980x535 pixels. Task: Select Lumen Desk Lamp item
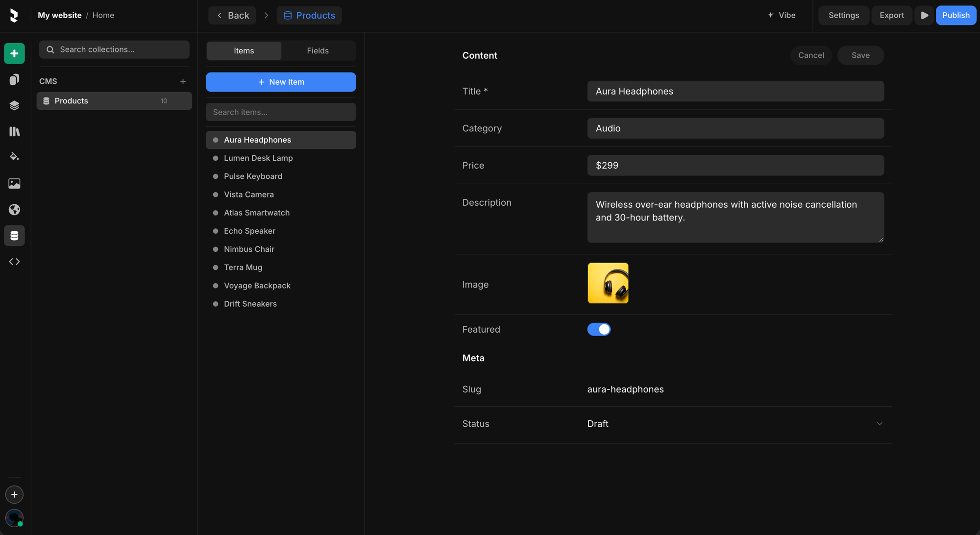pyautogui.click(x=281, y=158)
